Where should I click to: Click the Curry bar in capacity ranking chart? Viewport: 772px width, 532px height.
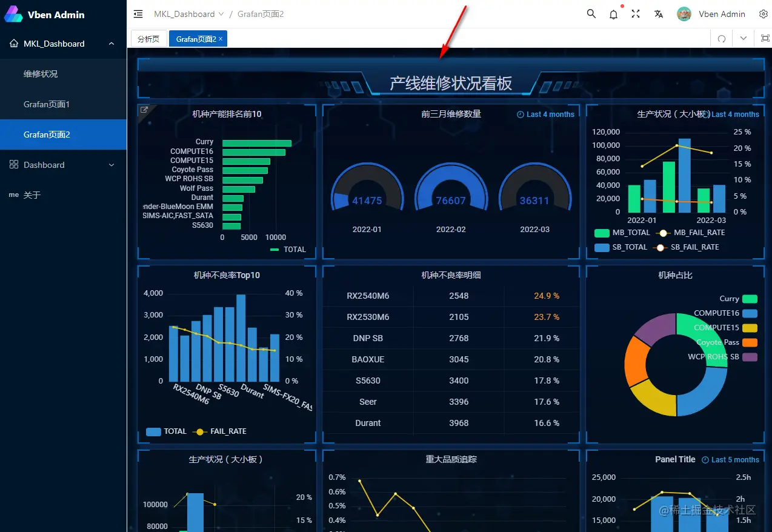pos(257,143)
